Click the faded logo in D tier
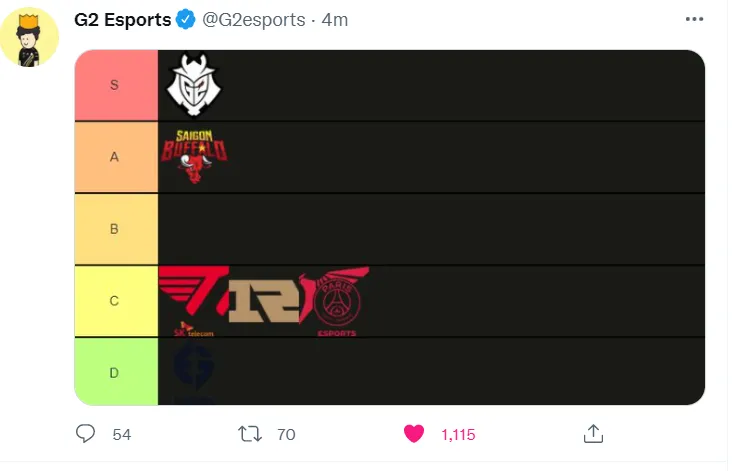The width and height of the screenshot is (732, 471). tap(192, 370)
